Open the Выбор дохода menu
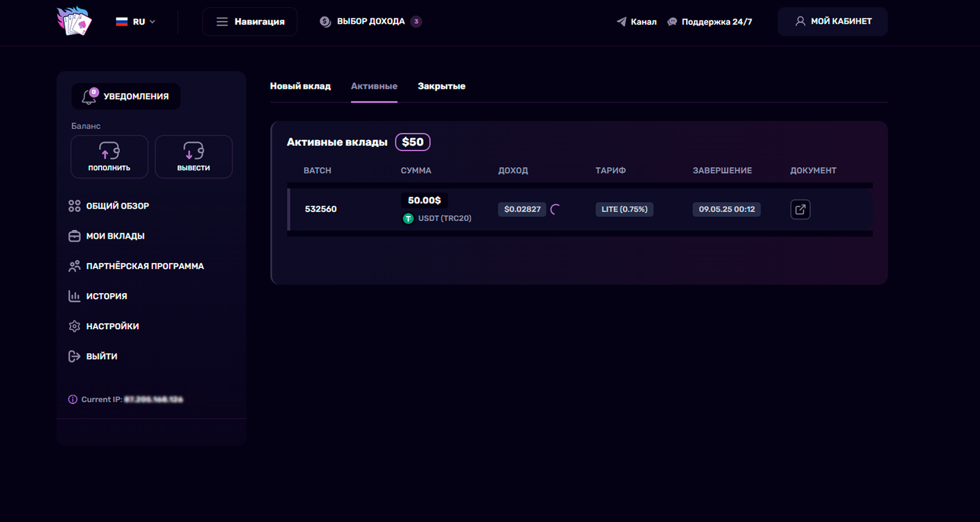Viewport: 980px width, 522px height. [370, 21]
